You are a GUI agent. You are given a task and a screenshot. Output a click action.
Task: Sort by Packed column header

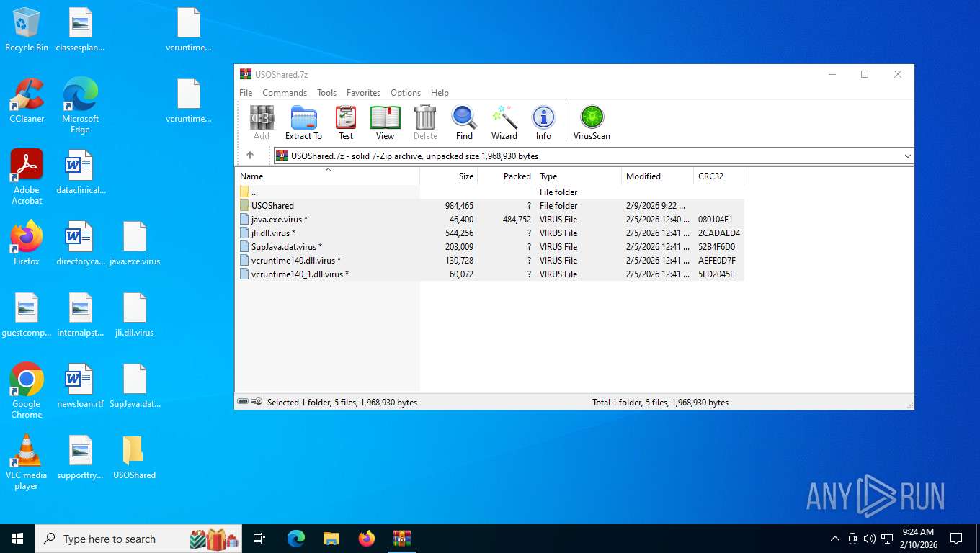click(x=507, y=176)
